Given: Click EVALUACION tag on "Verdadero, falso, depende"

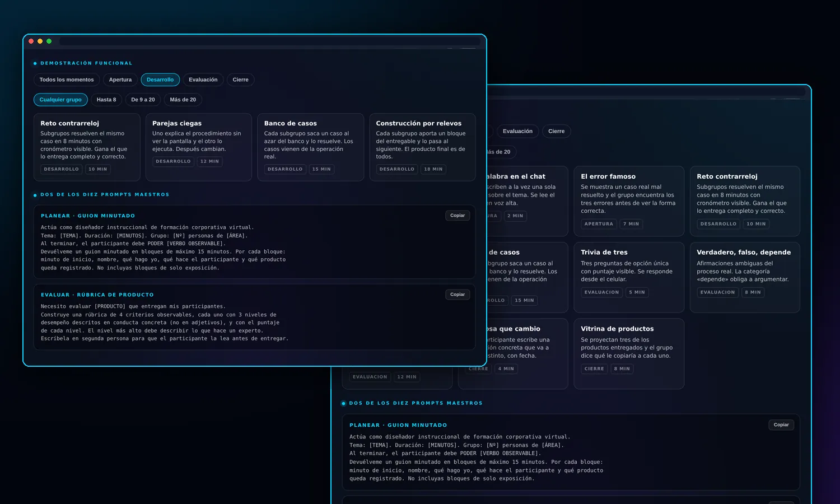Looking at the screenshot, I should tap(718, 292).
